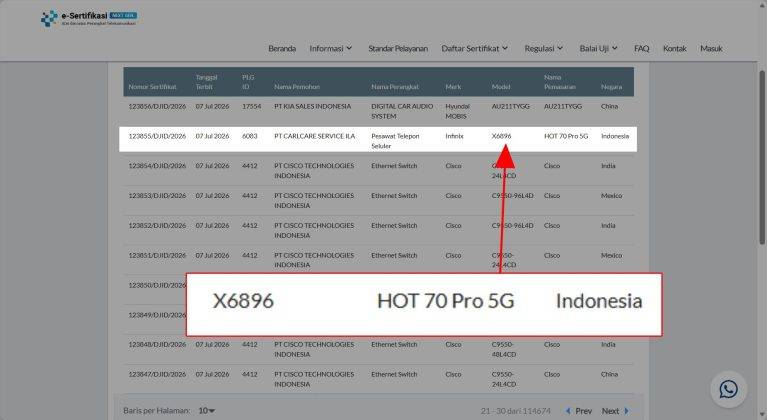The width and height of the screenshot is (767, 420).
Task: Click PLG ID 17554 cell
Action: click(251, 106)
